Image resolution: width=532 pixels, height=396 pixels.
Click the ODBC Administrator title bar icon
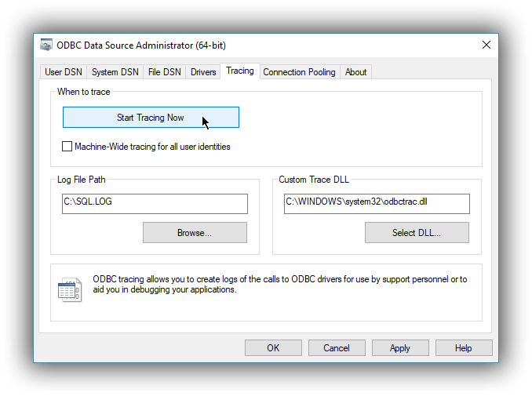pos(46,45)
